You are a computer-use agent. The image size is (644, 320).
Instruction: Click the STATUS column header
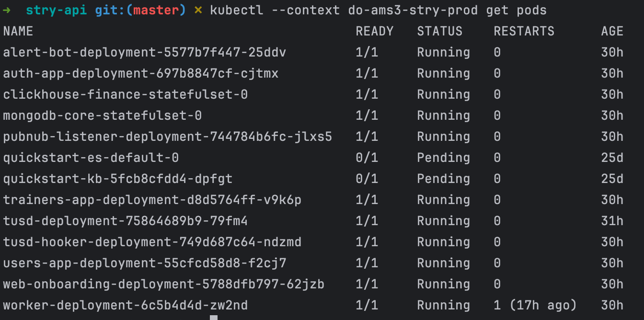[439, 31]
